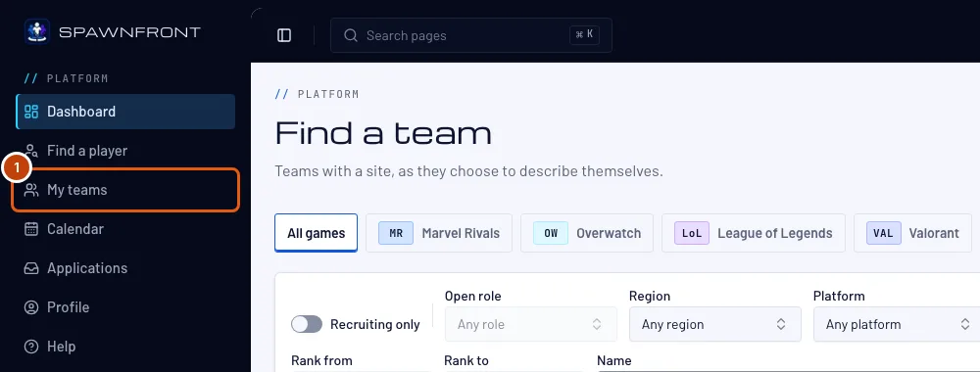The height and width of the screenshot is (372, 980).
Task: Click the Applications inbox icon
Action: [x=31, y=268]
